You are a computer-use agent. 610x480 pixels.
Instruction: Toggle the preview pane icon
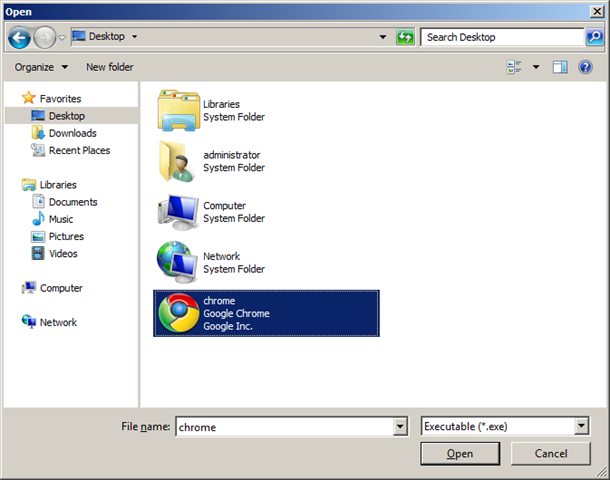[x=560, y=67]
